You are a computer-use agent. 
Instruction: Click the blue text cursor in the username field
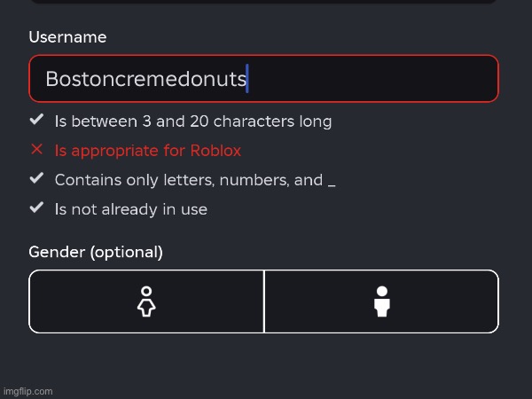(248, 79)
